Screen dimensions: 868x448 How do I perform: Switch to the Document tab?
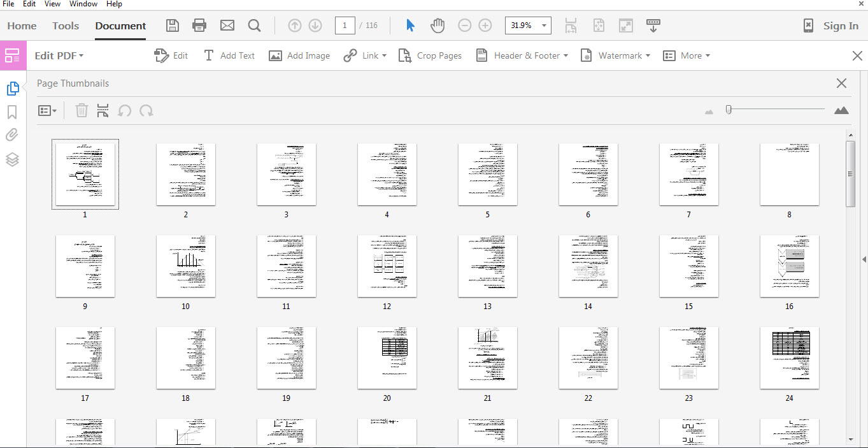(120, 26)
